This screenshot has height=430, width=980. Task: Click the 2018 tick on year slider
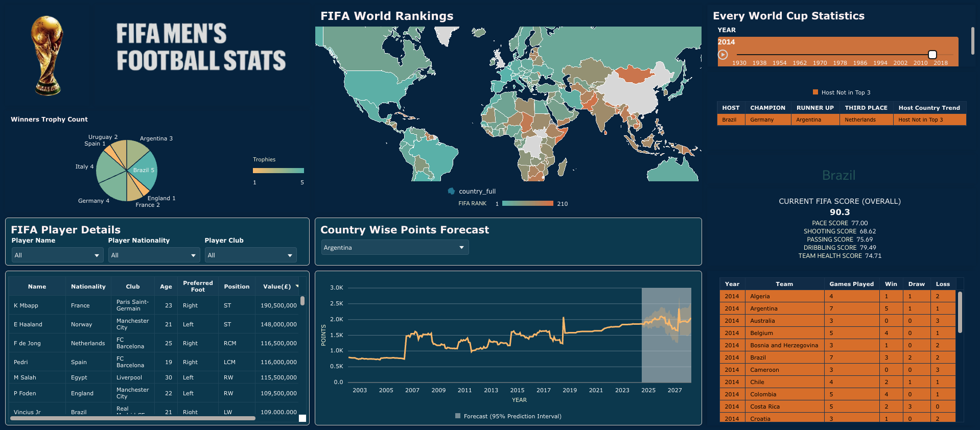point(940,63)
